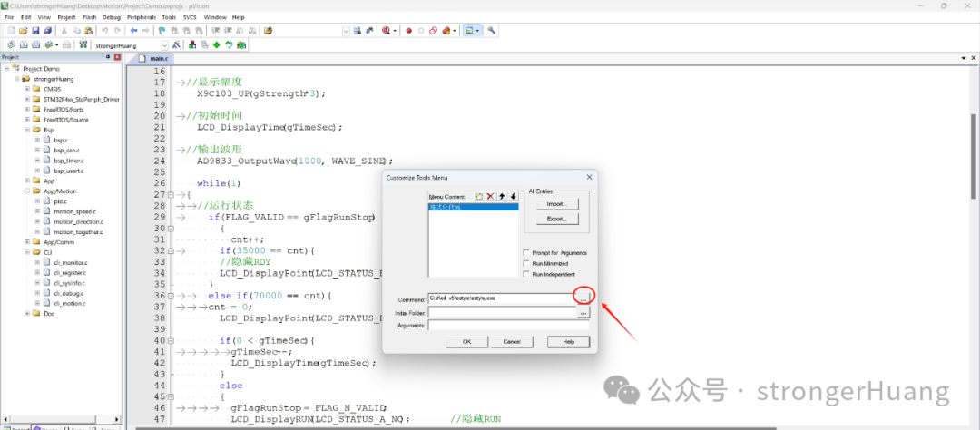Expand the CMSIS folder in the tree

pos(27,89)
